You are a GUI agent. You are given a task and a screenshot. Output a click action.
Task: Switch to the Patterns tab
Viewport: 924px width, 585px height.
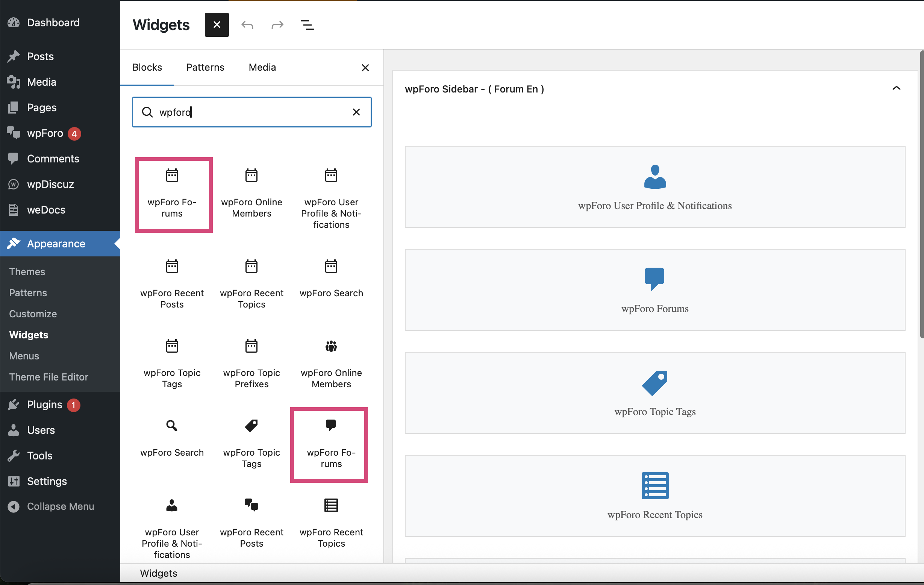click(x=205, y=67)
